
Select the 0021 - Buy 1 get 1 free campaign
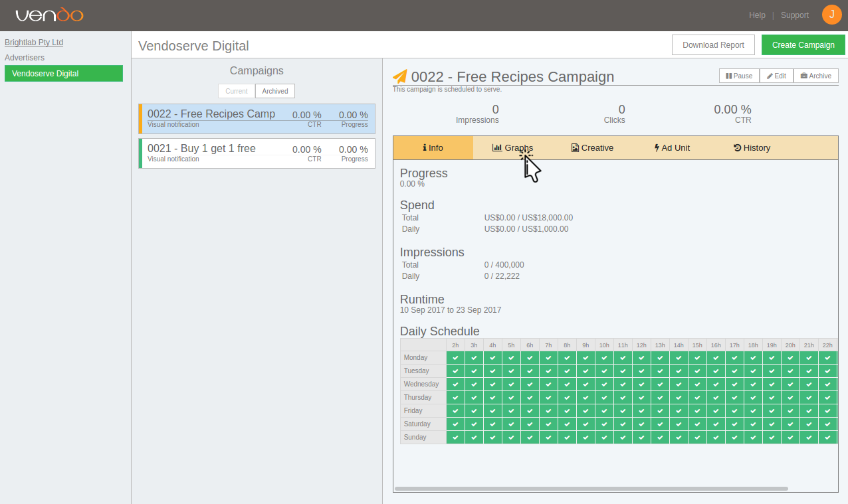(x=257, y=153)
